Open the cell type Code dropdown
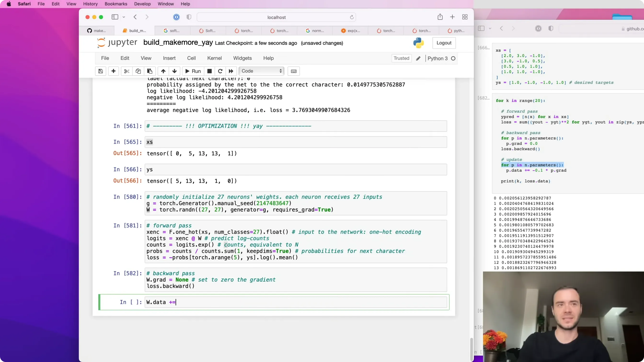This screenshot has width=644, height=362. (x=261, y=71)
